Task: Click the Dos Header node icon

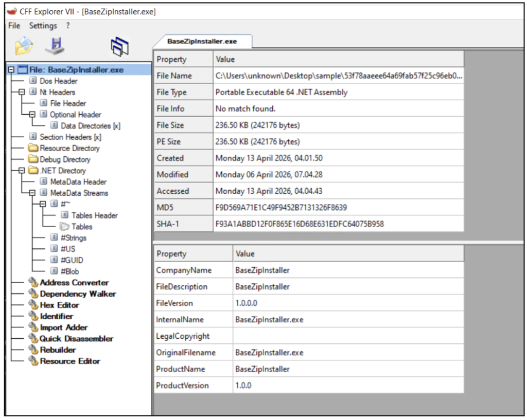Action: [33, 81]
